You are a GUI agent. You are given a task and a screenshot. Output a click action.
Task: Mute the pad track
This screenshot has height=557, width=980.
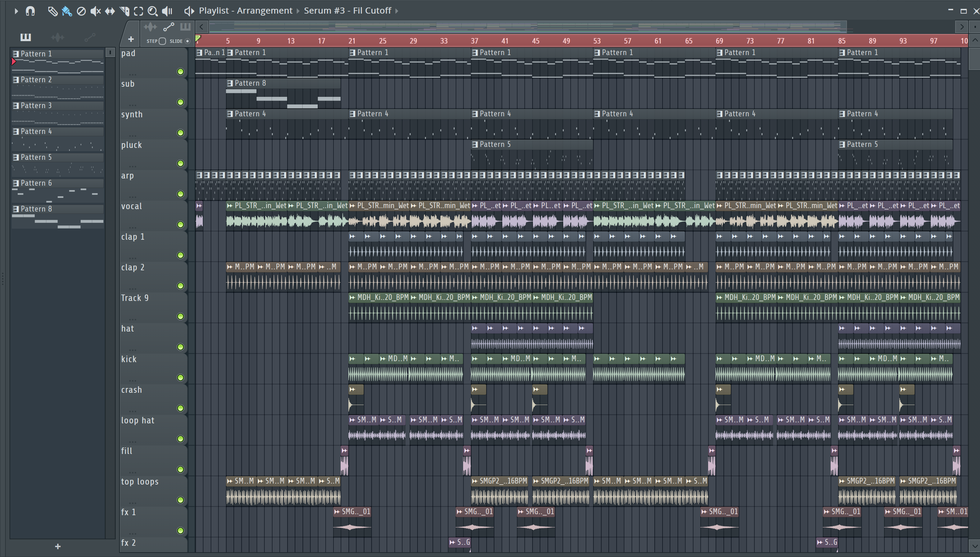180,71
